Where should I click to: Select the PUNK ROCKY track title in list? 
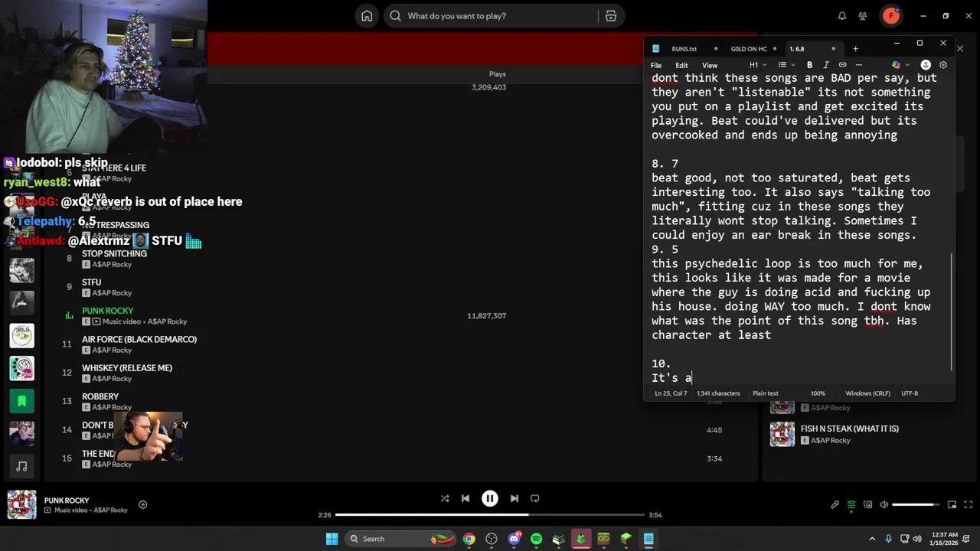pos(108,311)
